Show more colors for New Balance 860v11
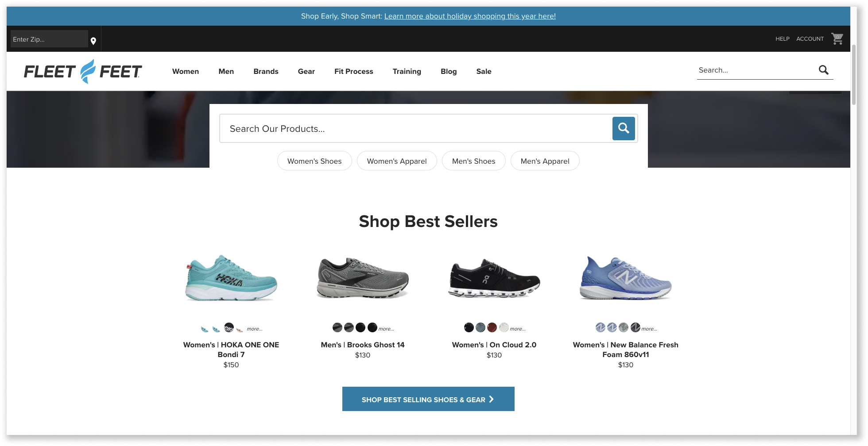The height and width of the screenshot is (446, 868). (x=649, y=329)
